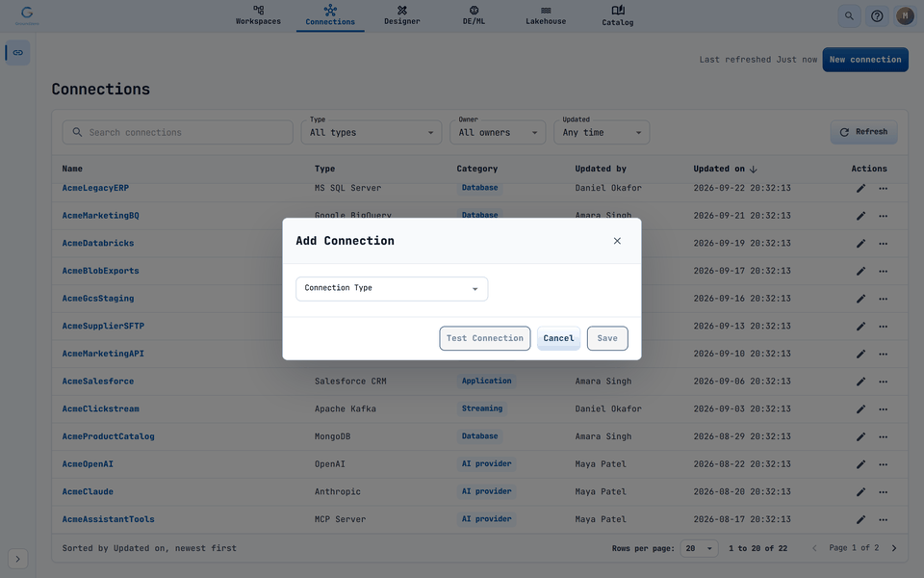Click the Name column header
Image resolution: width=924 pixels, height=578 pixels.
pyautogui.click(x=72, y=169)
